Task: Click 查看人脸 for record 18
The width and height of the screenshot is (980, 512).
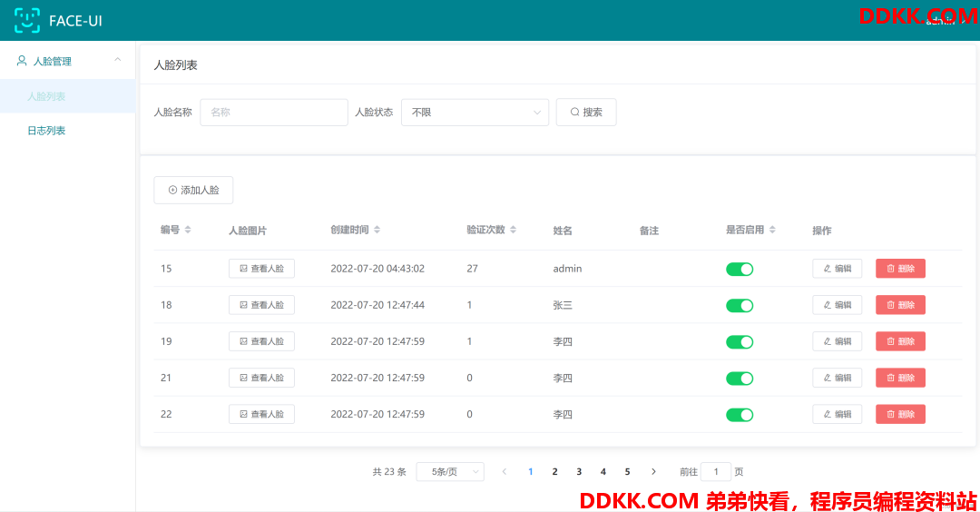Action: [x=261, y=305]
